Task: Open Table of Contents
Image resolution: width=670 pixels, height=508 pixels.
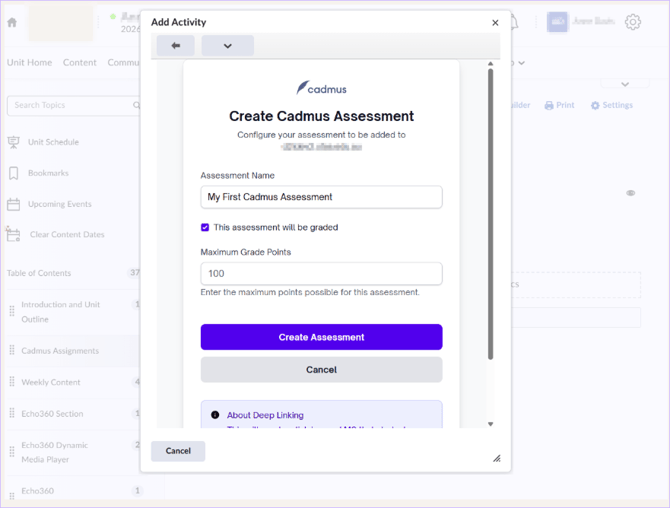Action: pyautogui.click(x=39, y=273)
